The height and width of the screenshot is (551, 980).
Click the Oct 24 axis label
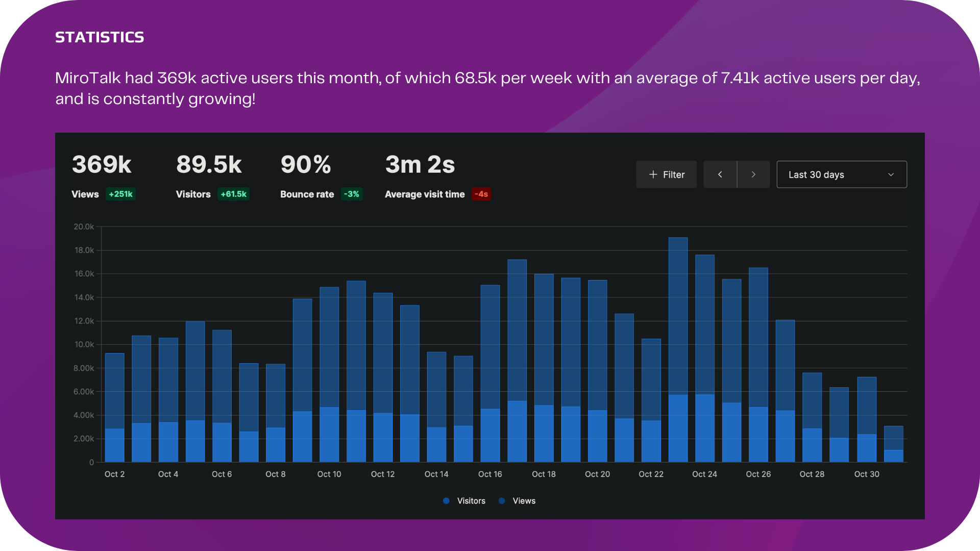pyautogui.click(x=704, y=474)
